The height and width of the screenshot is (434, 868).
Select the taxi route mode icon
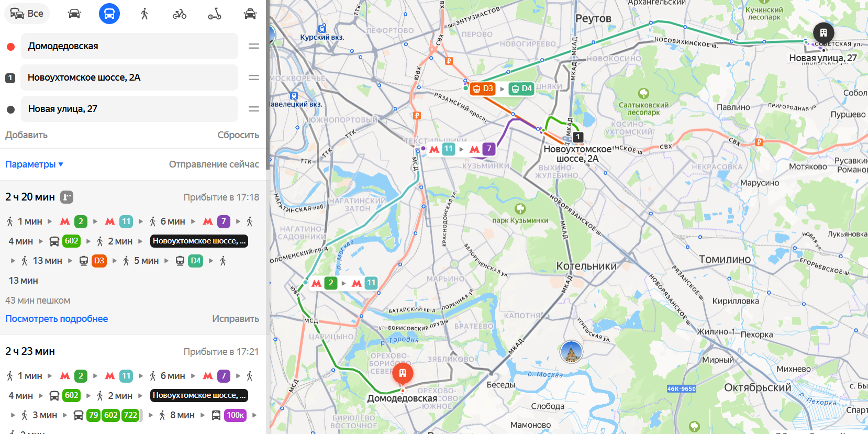250,14
